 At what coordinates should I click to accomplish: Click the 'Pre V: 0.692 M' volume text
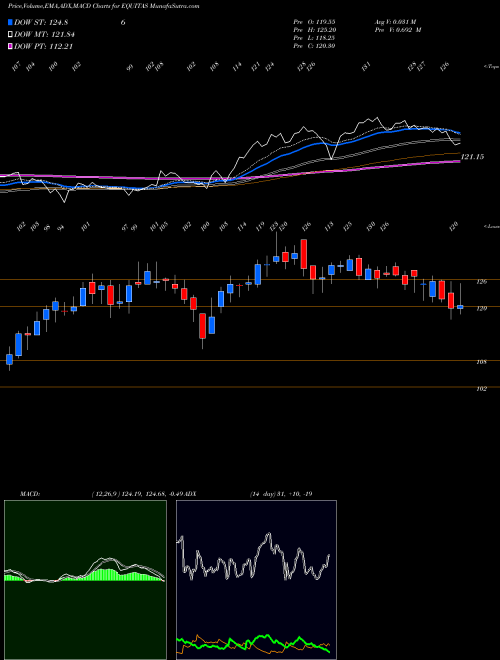pyautogui.click(x=398, y=30)
